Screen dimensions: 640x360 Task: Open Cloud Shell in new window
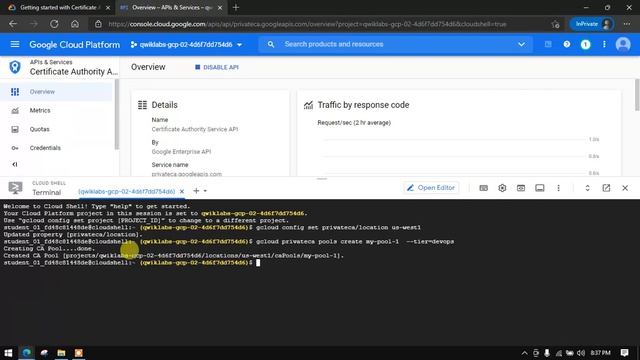click(606, 188)
